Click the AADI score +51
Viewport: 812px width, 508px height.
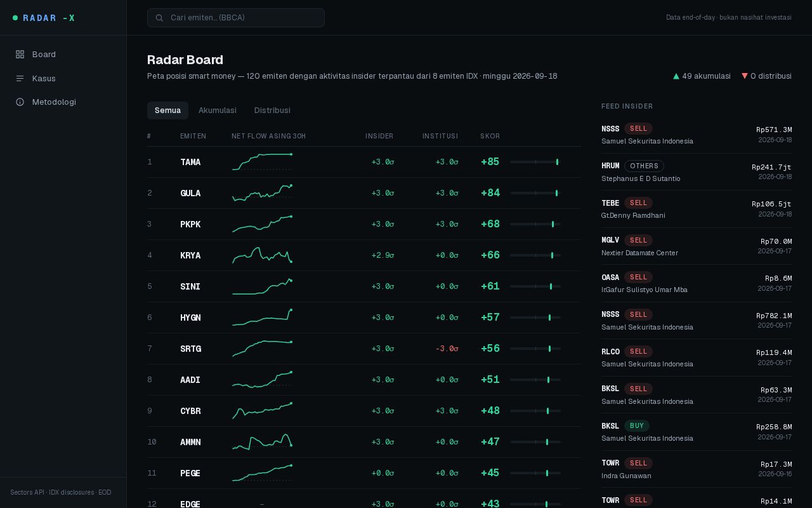click(490, 380)
